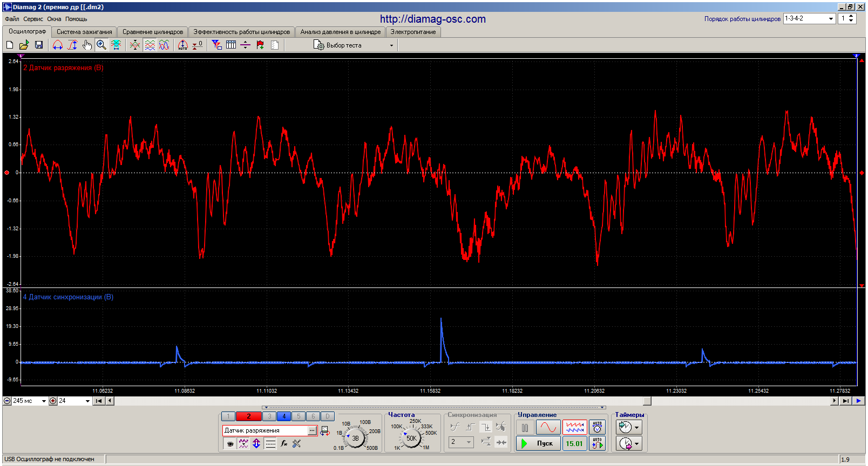The image size is (868, 466).
Task: Open the Сервис menu
Action: click(x=33, y=19)
